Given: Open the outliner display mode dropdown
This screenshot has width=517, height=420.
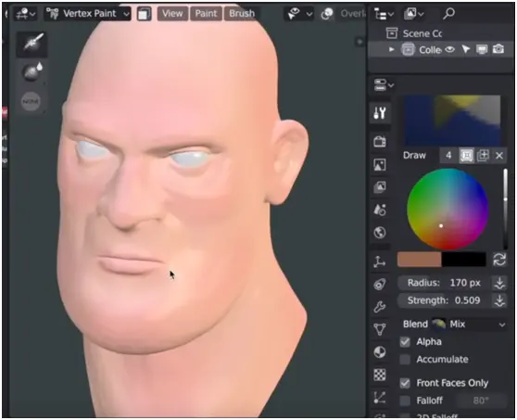Looking at the screenshot, I should (413, 14).
